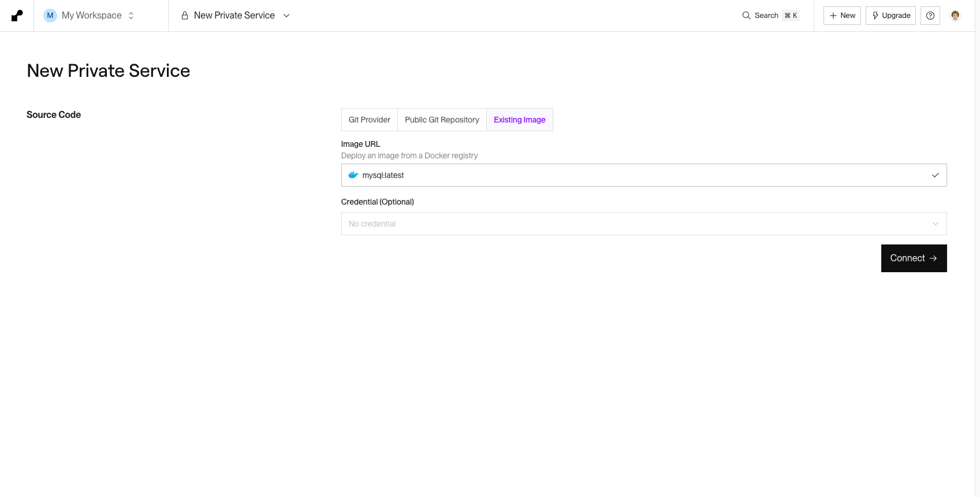
Task: Expand the New Private Service breadcrumb chevron
Action: point(286,16)
